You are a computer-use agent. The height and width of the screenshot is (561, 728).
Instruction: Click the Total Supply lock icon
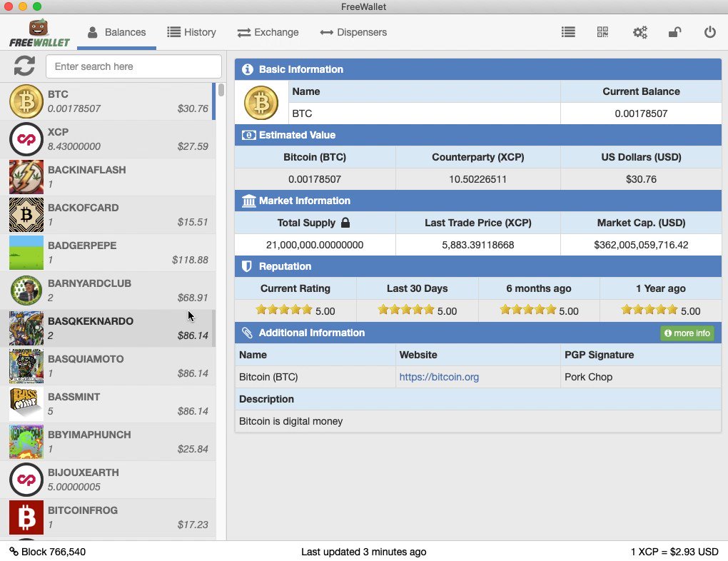click(x=345, y=223)
